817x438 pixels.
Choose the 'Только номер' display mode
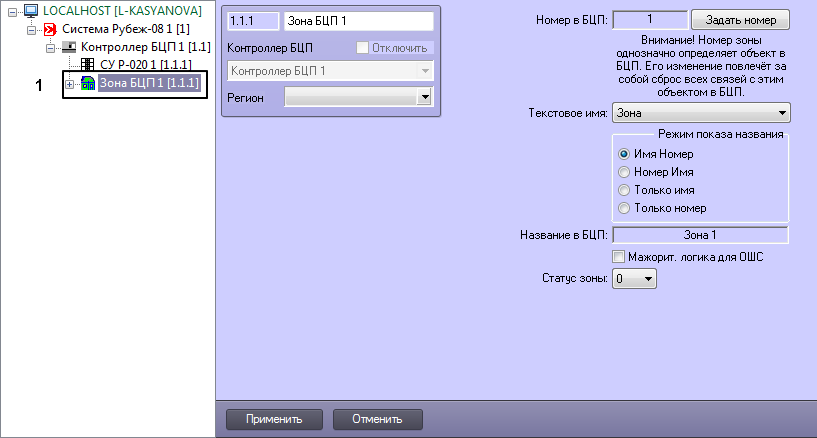click(625, 208)
